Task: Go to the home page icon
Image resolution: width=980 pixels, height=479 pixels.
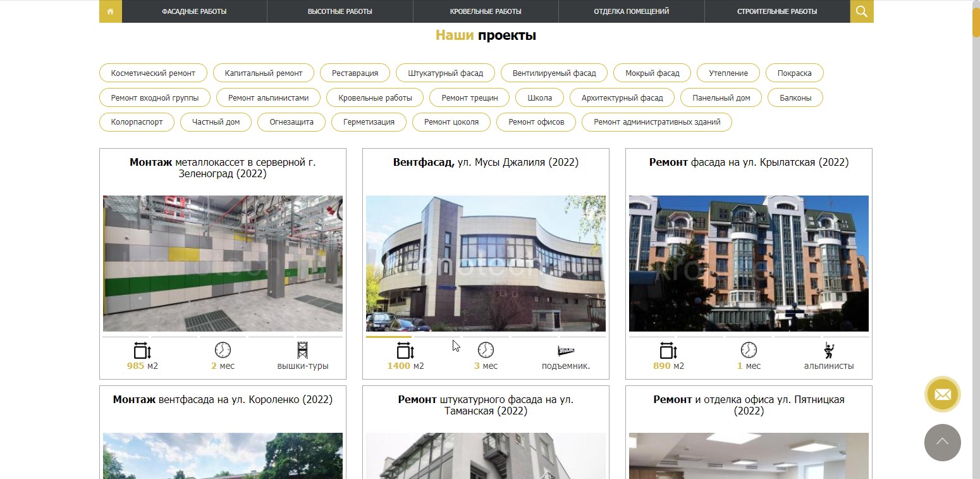Action: (111, 11)
